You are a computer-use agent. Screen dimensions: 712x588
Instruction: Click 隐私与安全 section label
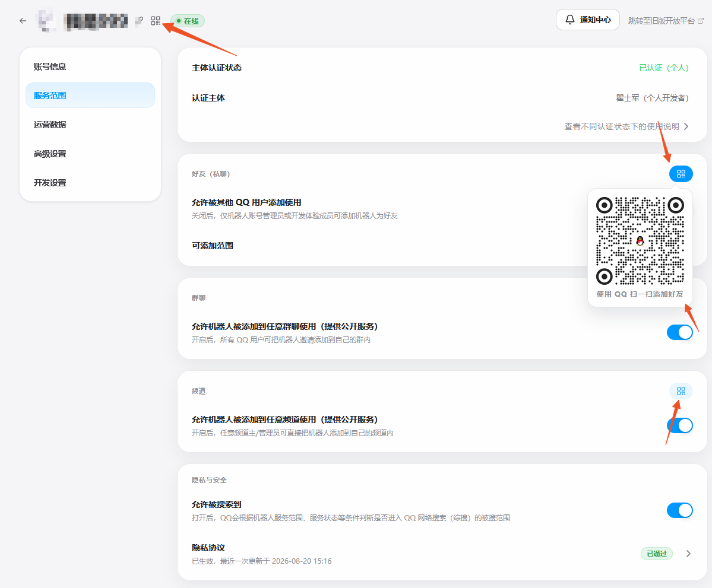pos(209,480)
